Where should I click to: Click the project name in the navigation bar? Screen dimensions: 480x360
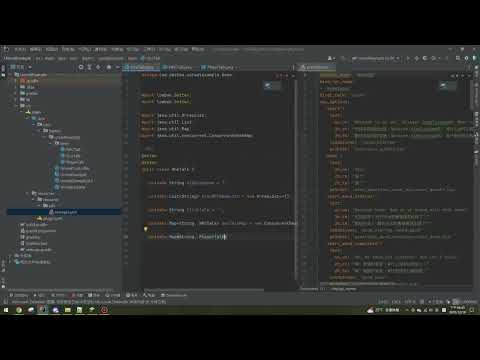pos(17,58)
